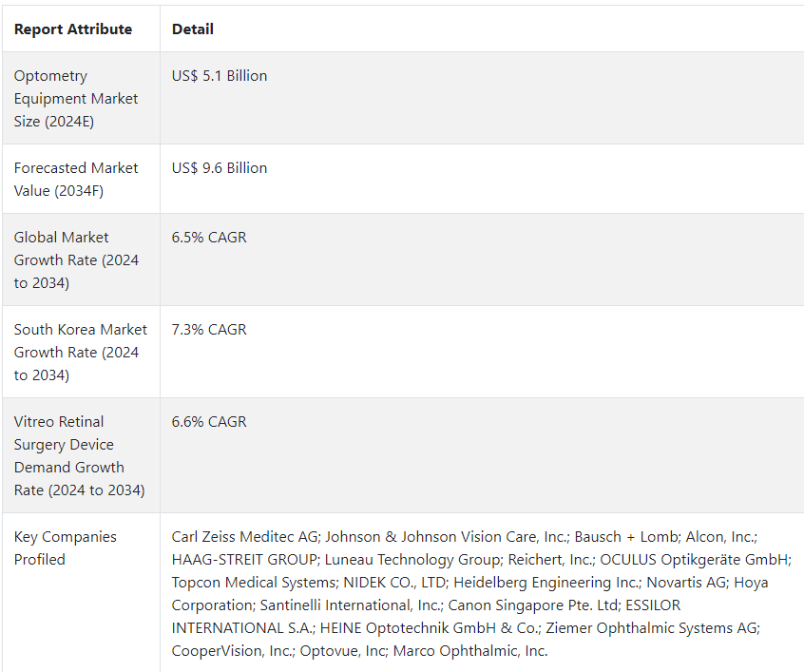Click Heidelberg Engineering Inc. text
This screenshot has height=672, width=804.
tap(546, 583)
